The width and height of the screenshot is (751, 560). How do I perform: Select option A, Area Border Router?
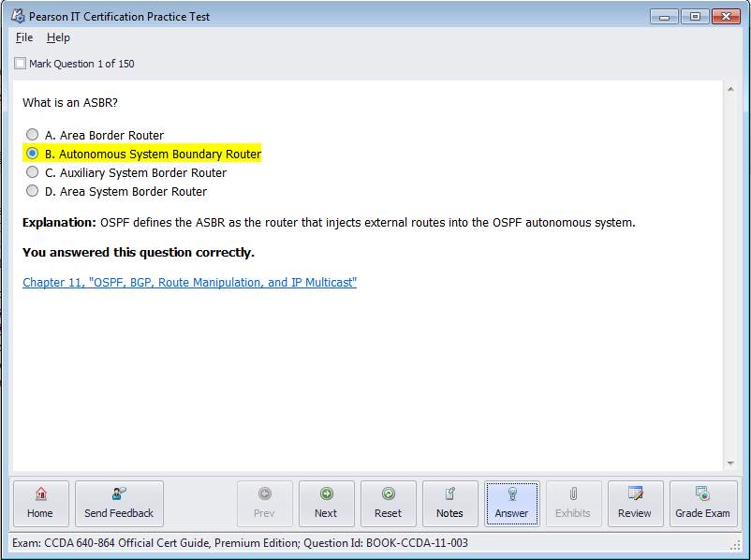coord(32,135)
